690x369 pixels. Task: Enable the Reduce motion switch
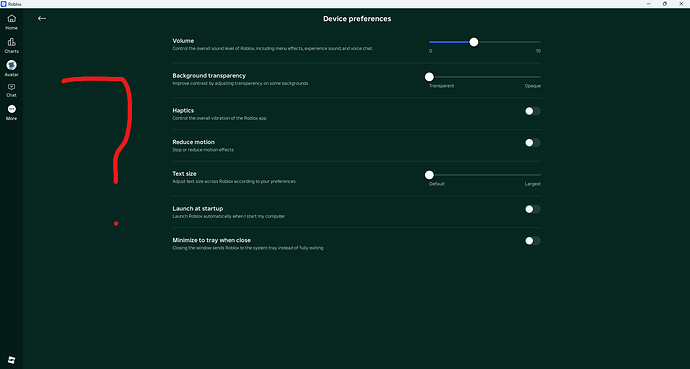532,143
